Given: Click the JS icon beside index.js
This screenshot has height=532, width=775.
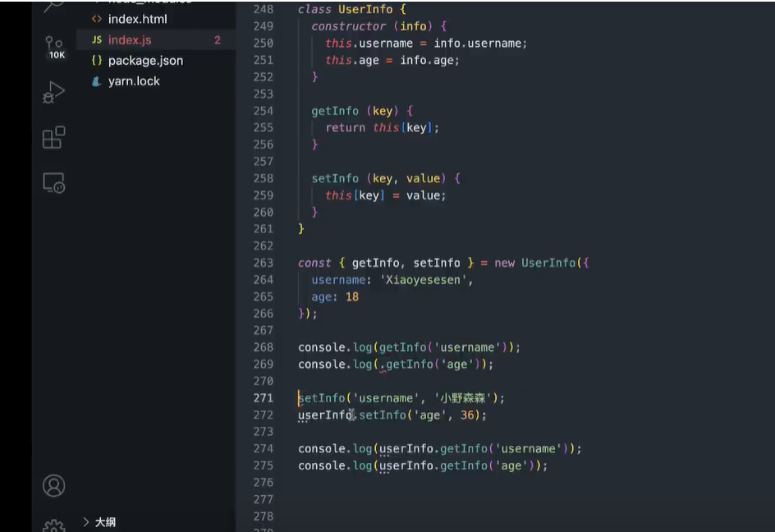Looking at the screenshot, I should pos(96,39).
